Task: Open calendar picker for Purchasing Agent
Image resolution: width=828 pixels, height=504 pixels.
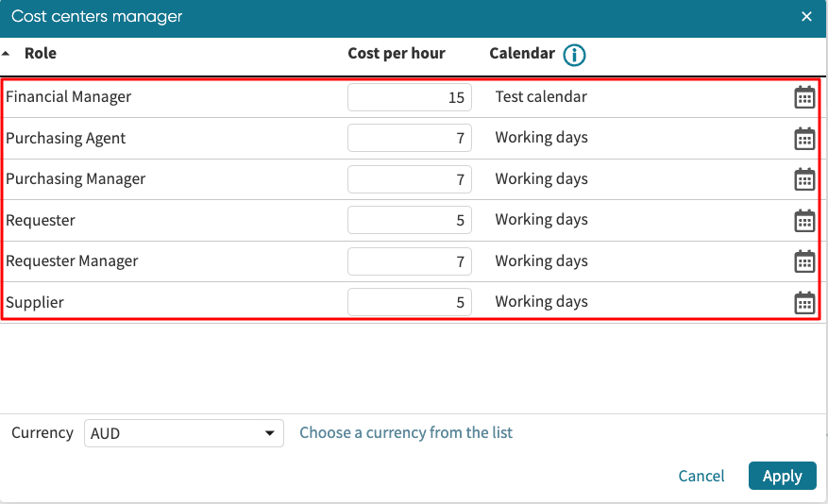Action: [804, 139]
